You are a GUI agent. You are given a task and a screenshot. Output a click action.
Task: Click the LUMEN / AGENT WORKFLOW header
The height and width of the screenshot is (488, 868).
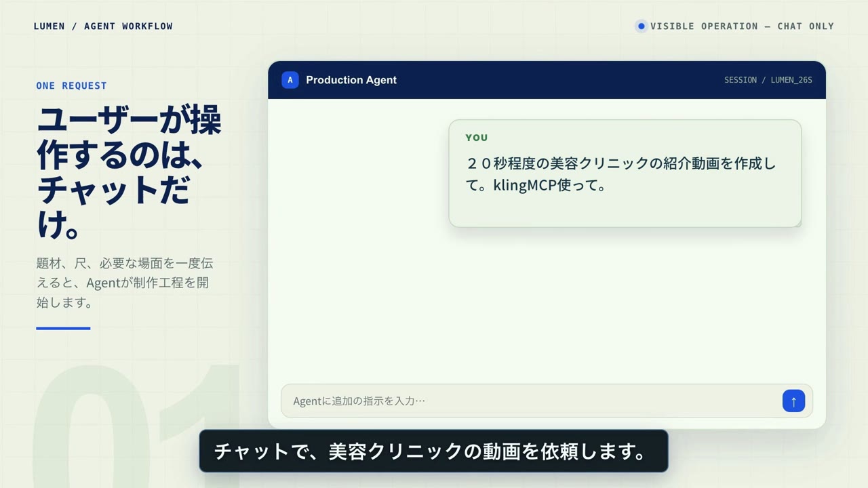103,26
